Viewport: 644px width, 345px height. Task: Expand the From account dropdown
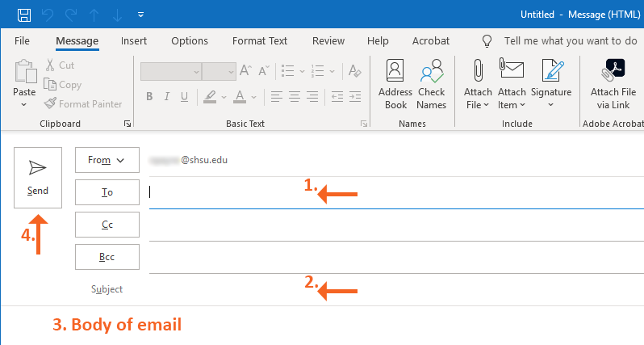pyautogui.click(x=107, y=160)
